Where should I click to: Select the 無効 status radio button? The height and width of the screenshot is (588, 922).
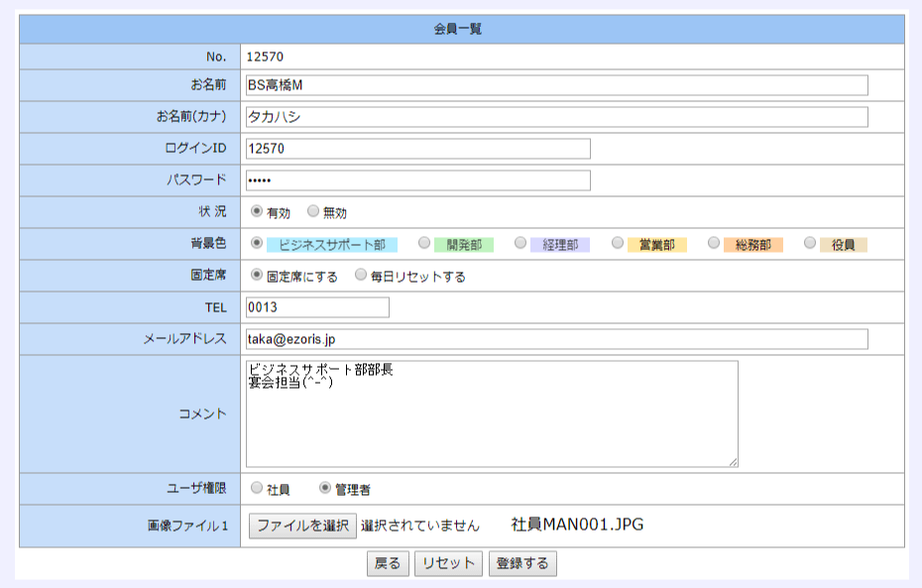point(313,211)
